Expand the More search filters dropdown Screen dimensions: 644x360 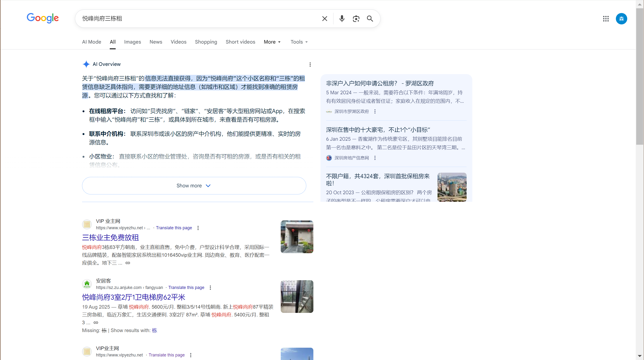[272, 42]
